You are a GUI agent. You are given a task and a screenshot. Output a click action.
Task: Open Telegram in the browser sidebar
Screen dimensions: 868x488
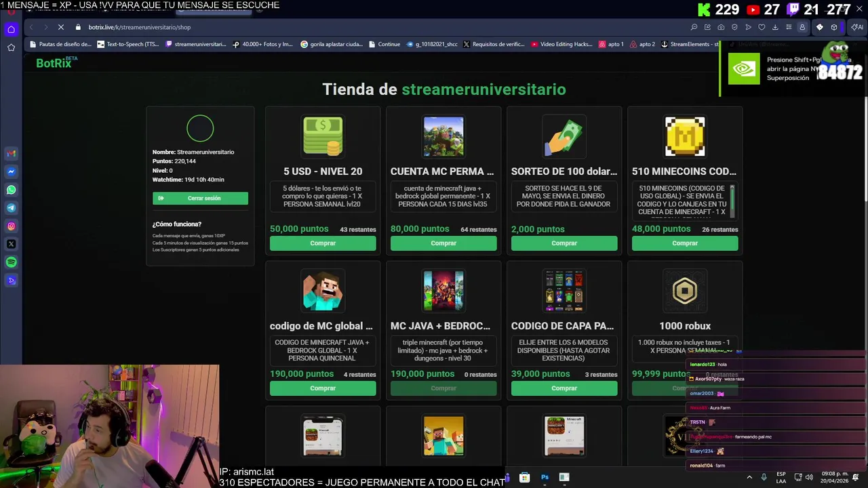(x=11, y=208)
